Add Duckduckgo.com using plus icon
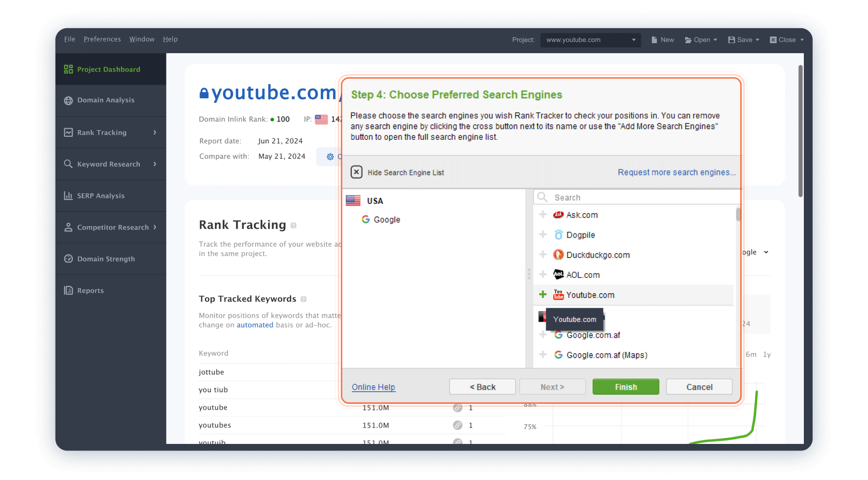 coord(543,255)
